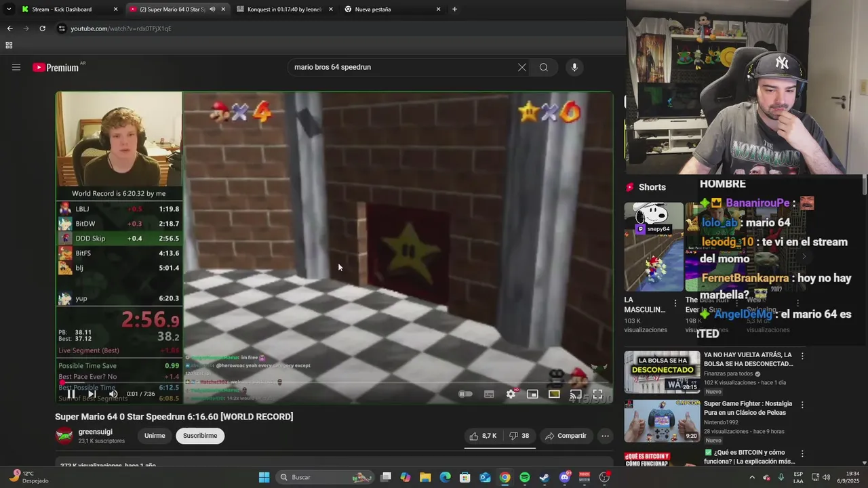Click into mario bros 64 speedrun search field

403,67
